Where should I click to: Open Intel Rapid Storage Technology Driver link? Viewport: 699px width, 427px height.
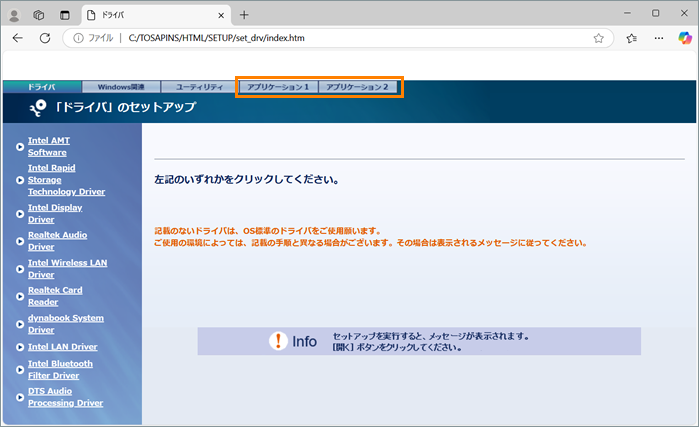click(66, 180)
